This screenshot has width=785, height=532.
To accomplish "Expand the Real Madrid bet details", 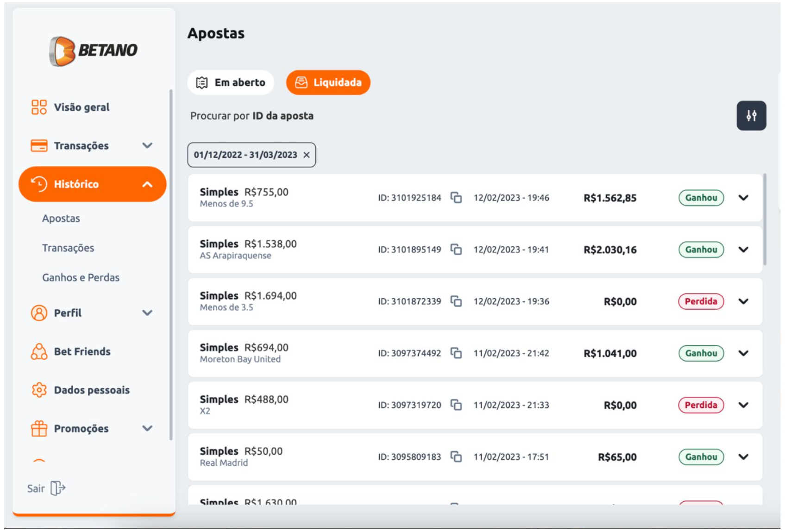I will 743,457.
